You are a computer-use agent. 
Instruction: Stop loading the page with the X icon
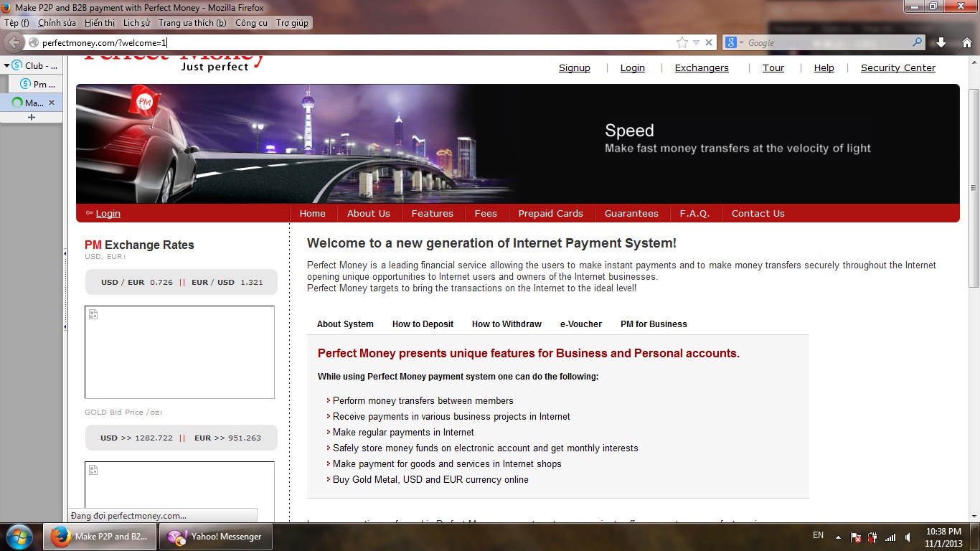[x=709, y=42]
